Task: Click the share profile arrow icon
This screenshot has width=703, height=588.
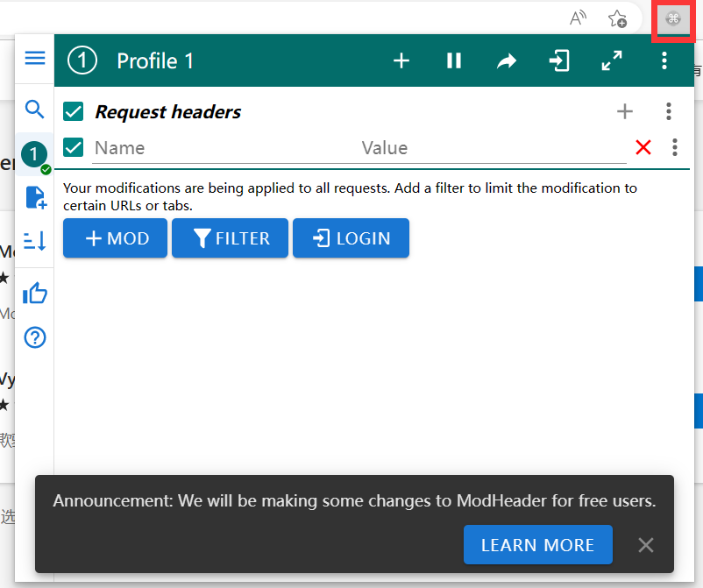Action: (507, 60)
